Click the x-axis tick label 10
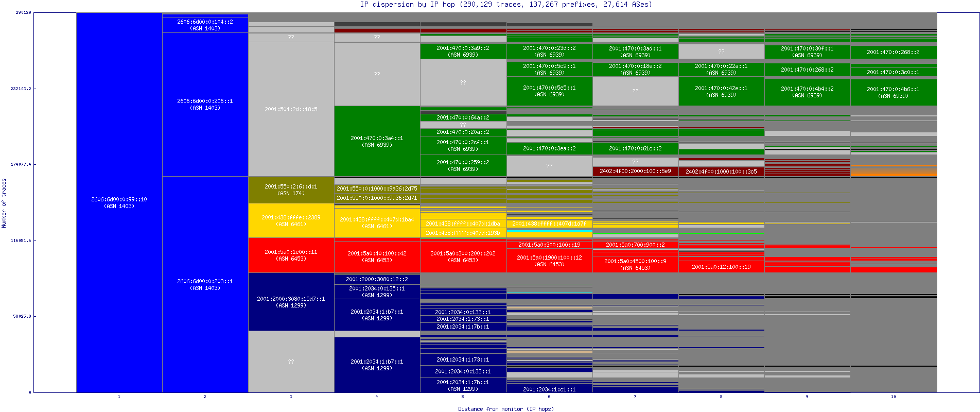 (x=894, y=397)
